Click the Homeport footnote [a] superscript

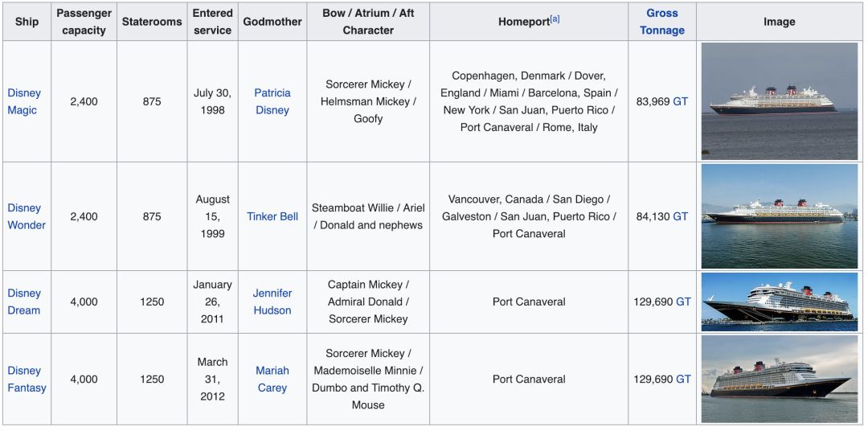(x=555, y=18)
